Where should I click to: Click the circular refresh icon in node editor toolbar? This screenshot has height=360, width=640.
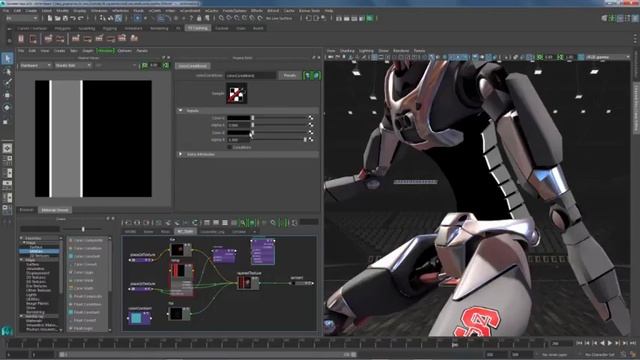pos(196,222)
